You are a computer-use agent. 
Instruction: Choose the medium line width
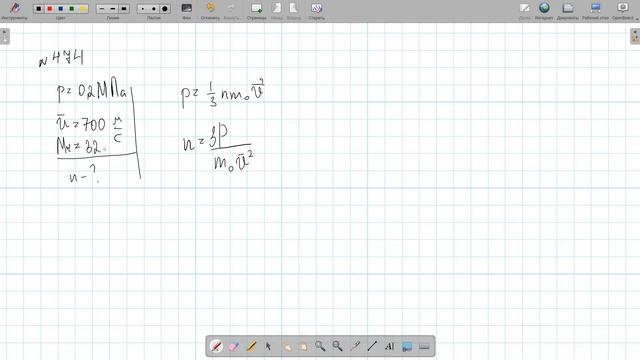(x=113, y=9)
